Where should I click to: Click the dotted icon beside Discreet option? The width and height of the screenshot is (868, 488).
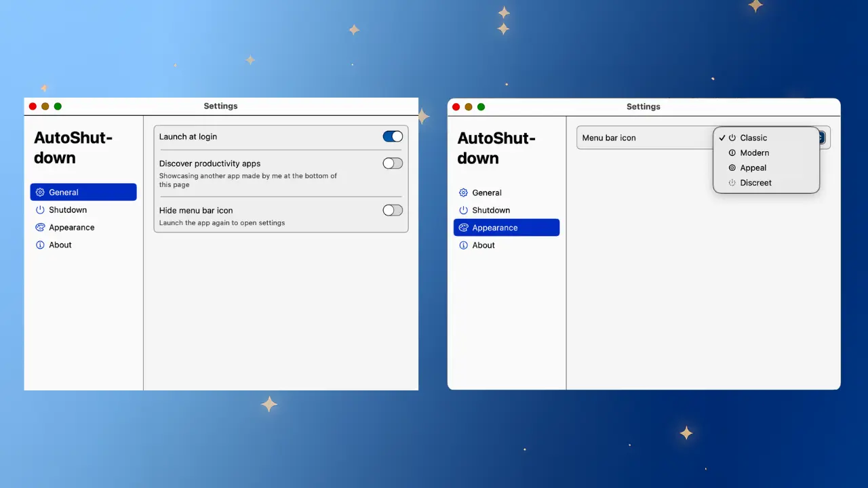click(x=732, y=182)
